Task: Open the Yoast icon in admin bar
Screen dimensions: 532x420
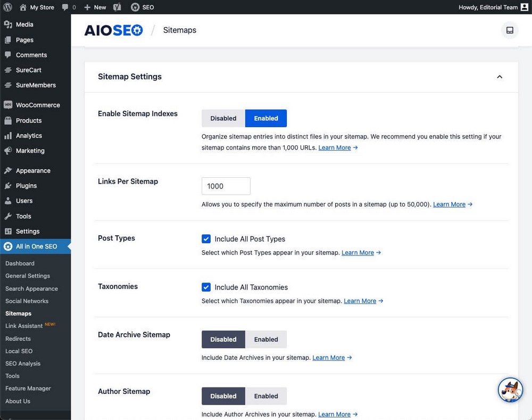Action: (117, 7)
